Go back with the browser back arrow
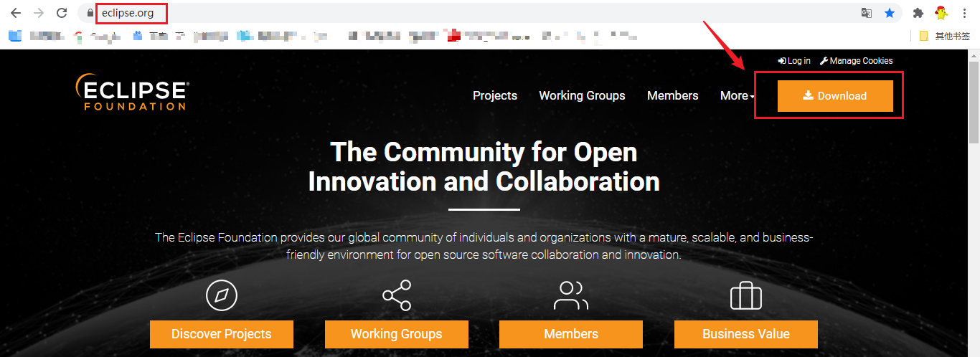This screenshot has width=980, height=357. point(16,13)
